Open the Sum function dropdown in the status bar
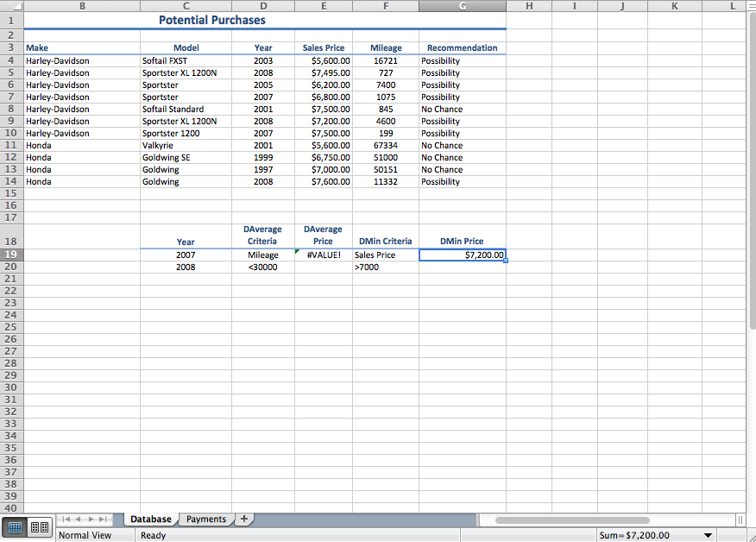Image resolution: width=756 pixels, height=542 pixels. click(x=708, y=535)
